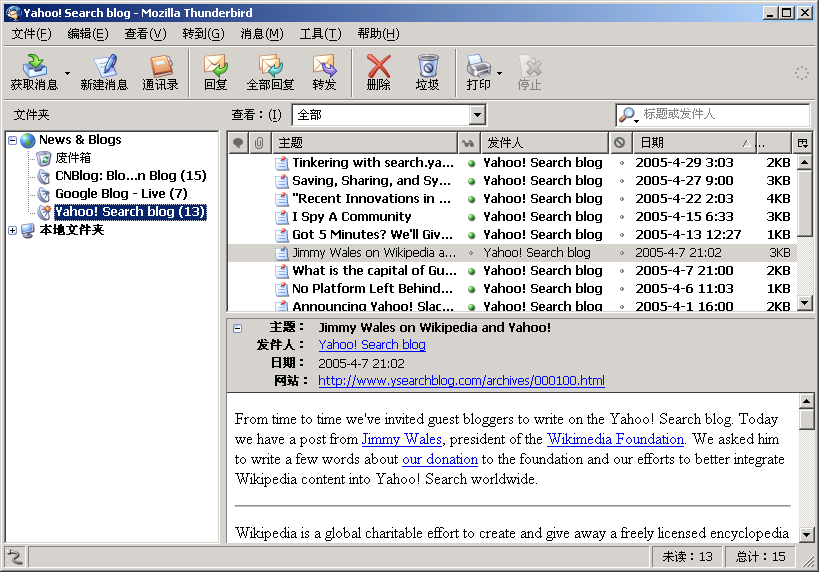Viewport: 819px width, 572px height.
Task: Click the 2005-4-6 11:03 date cell
Action: (x=684, y=289)
